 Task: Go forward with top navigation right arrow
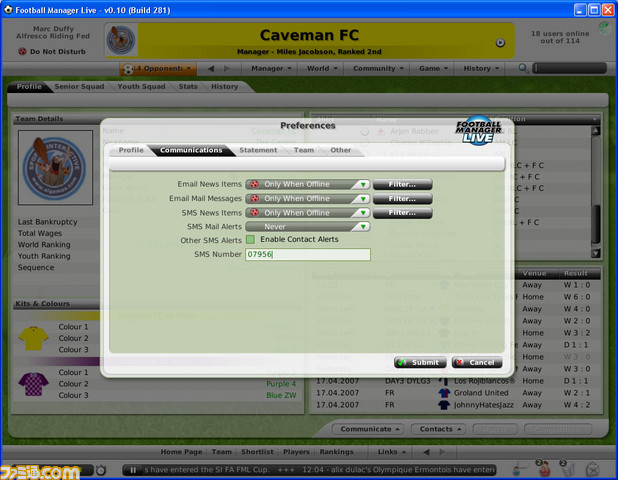point(227,69)
